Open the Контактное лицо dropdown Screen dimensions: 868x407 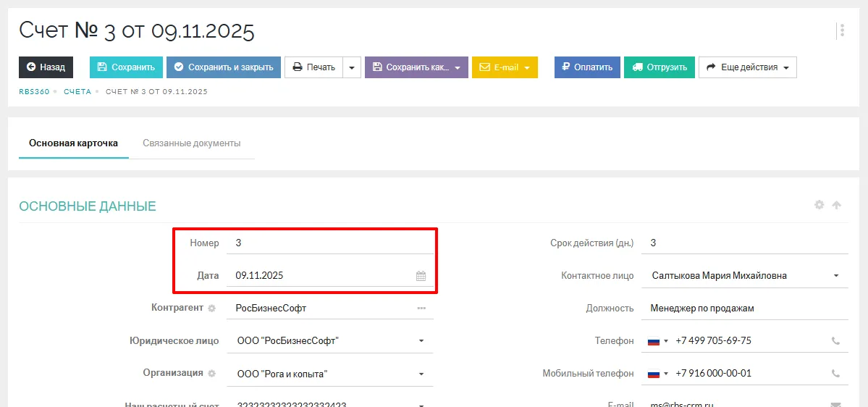click(836, 276)
